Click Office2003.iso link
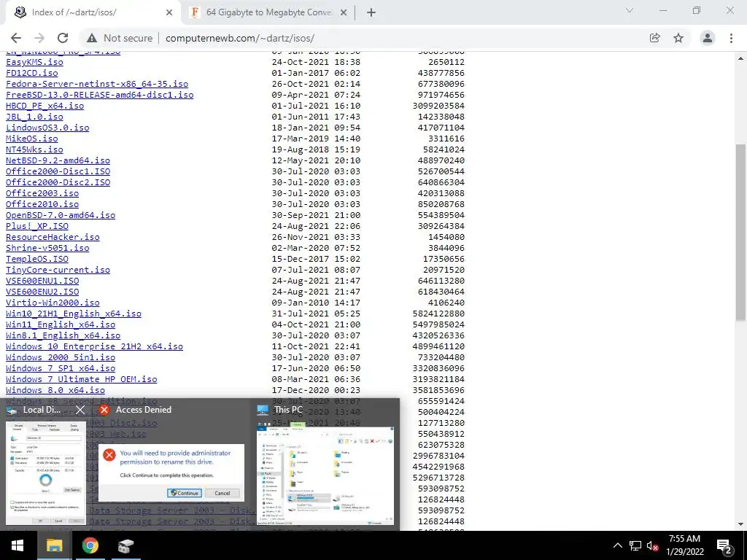Viewport: 747px width, 560px height. 42,193
